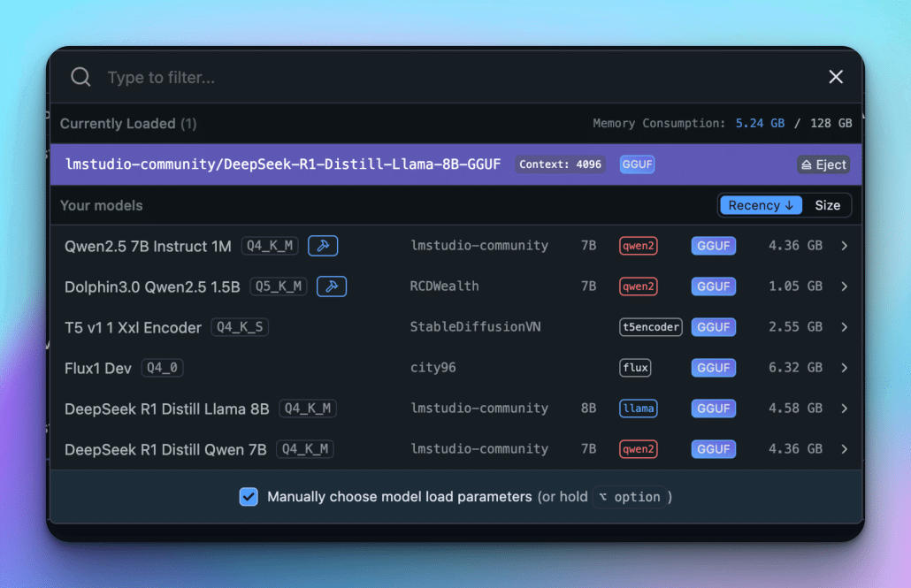Click the Context: 4096 badge
The image size is (911, 588).
pos(560,164)
